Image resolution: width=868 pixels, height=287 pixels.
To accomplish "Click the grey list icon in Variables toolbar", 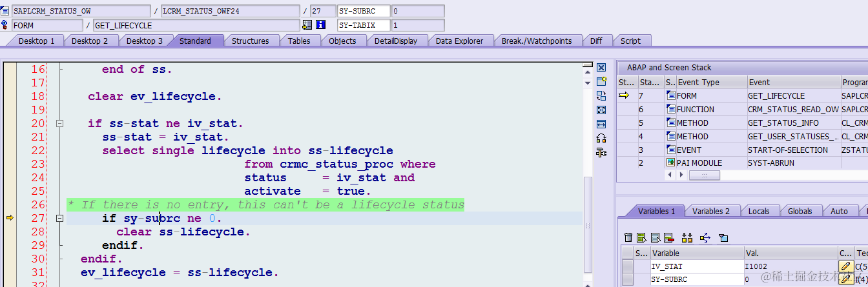I will [655, 238].
